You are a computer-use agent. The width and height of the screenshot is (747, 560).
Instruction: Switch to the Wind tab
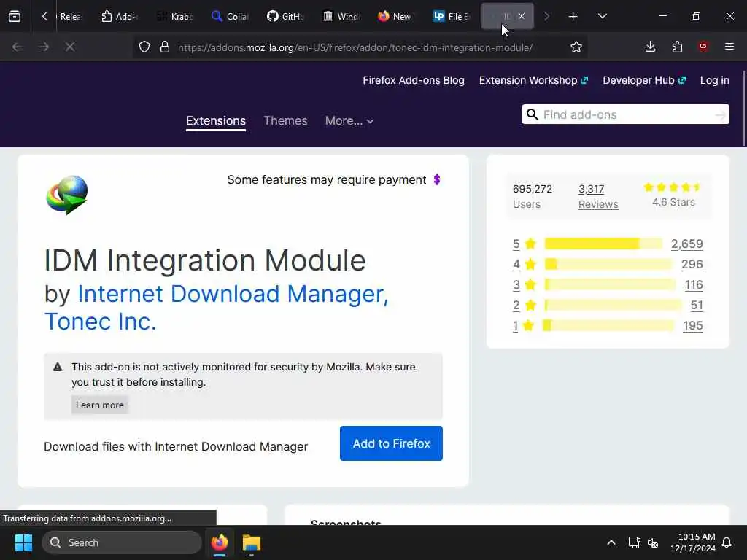(341, 16)
